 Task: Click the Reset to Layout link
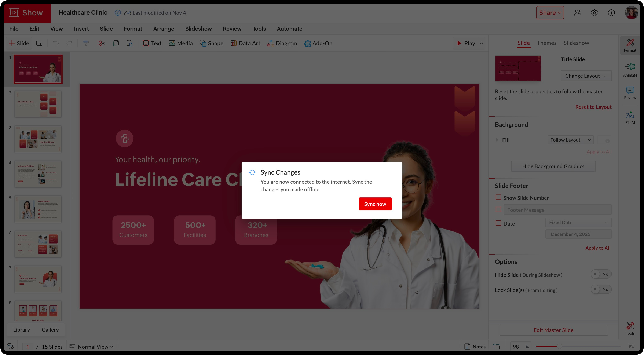(593, 107)
